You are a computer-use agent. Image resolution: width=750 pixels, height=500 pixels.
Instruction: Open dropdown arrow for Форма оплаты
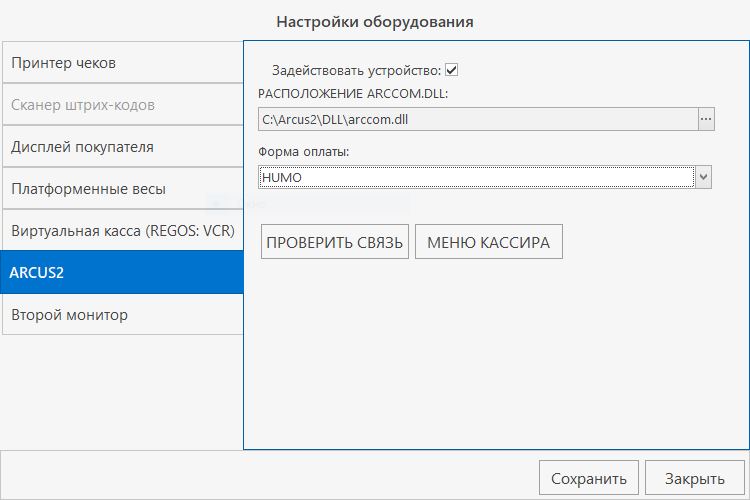pyautogui.click(x=703, y=177)
